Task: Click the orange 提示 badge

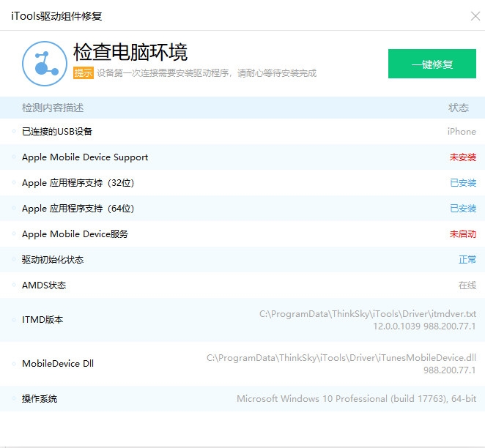Action: pyautogui.click(x=84, y=73)
